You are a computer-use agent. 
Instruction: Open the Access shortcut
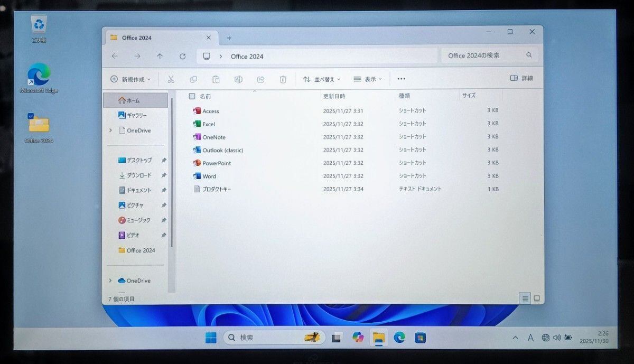click(206, 111)
